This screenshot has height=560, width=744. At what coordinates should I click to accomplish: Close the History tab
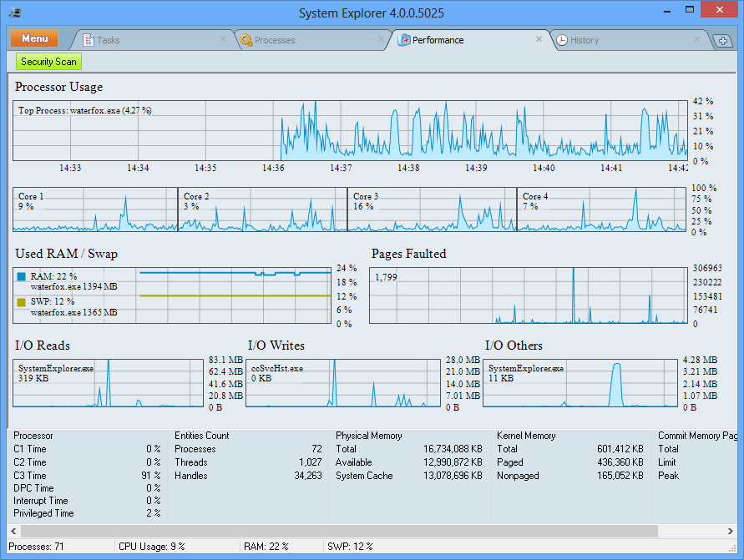[x=696, y=39]
